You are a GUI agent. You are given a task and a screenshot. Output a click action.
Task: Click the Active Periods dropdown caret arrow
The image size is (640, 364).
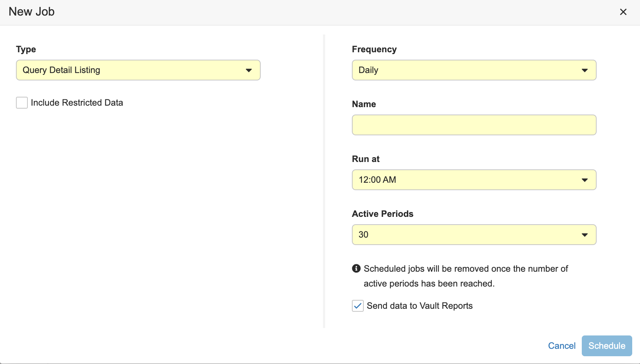point(584,235)
